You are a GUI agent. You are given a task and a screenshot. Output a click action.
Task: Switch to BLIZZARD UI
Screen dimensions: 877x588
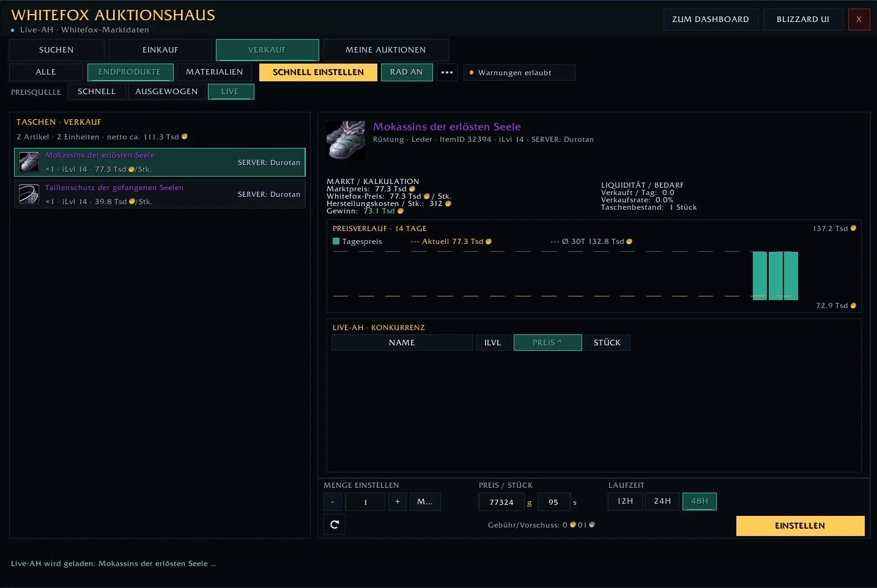[803, 20]
